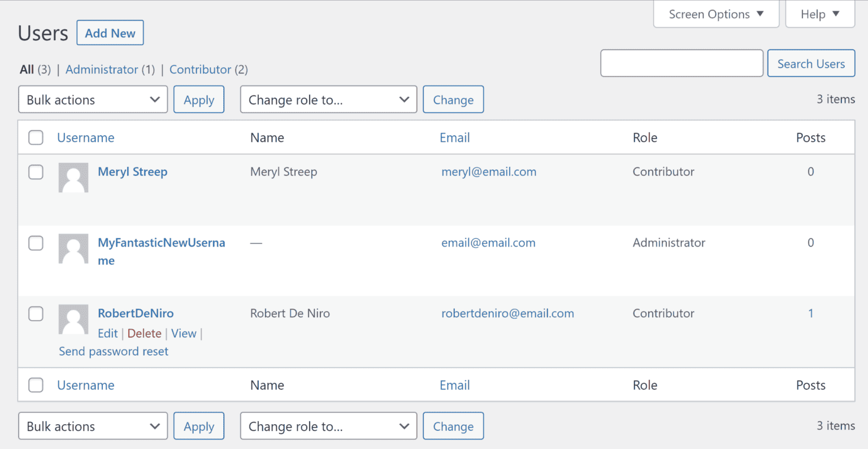Click Delete under RobertDeNiro
The image size is (868, 449).
click(x=145, y=334)
